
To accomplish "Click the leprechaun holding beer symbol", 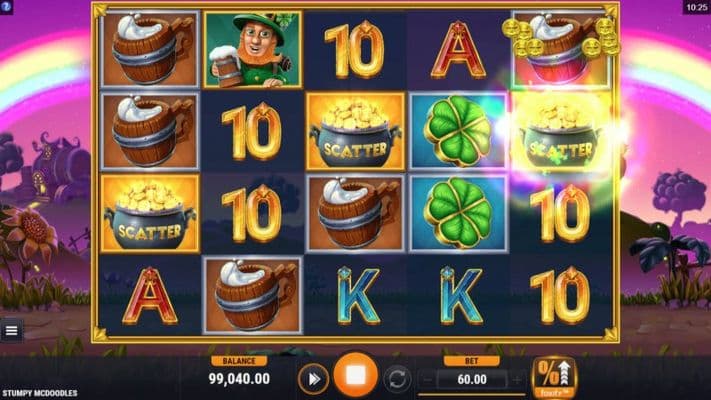I will (x=253, y=49).
